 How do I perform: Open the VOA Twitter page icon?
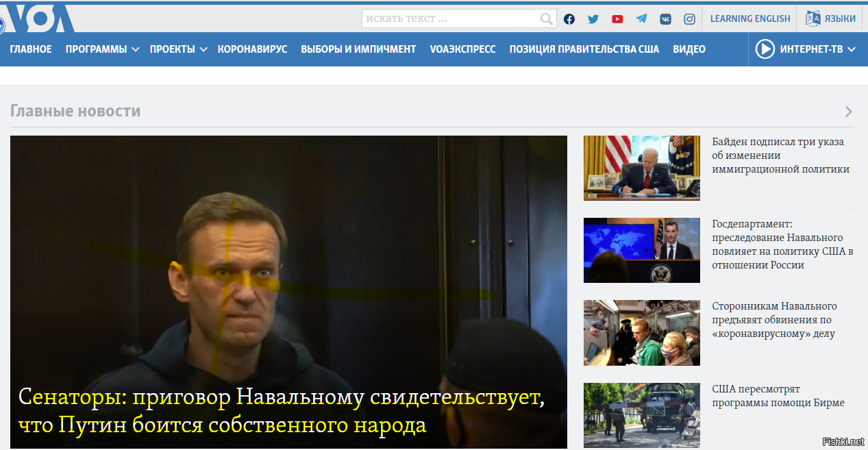click(593, 19)
